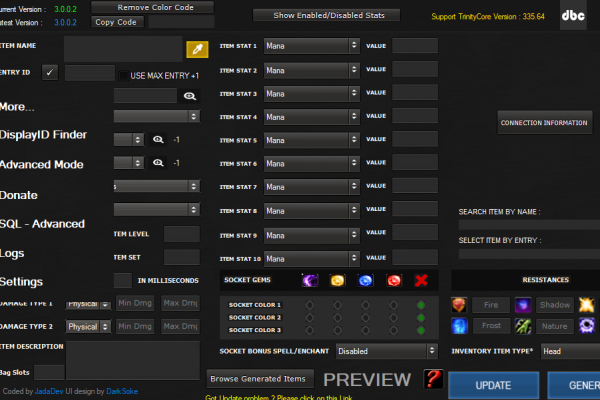The height and width of the screenshot is (400, 600).
Task: Click Browse Generated Items button
Action: point(260,379)
